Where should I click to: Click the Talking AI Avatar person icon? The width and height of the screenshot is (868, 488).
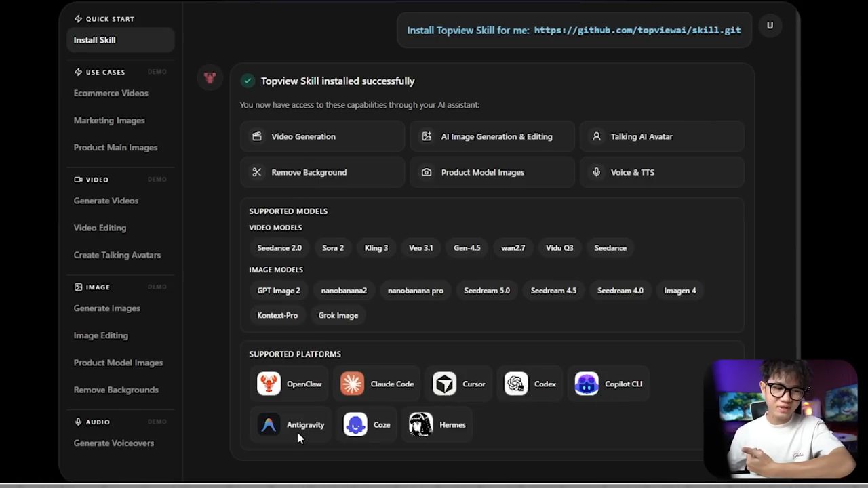(597, 136)
